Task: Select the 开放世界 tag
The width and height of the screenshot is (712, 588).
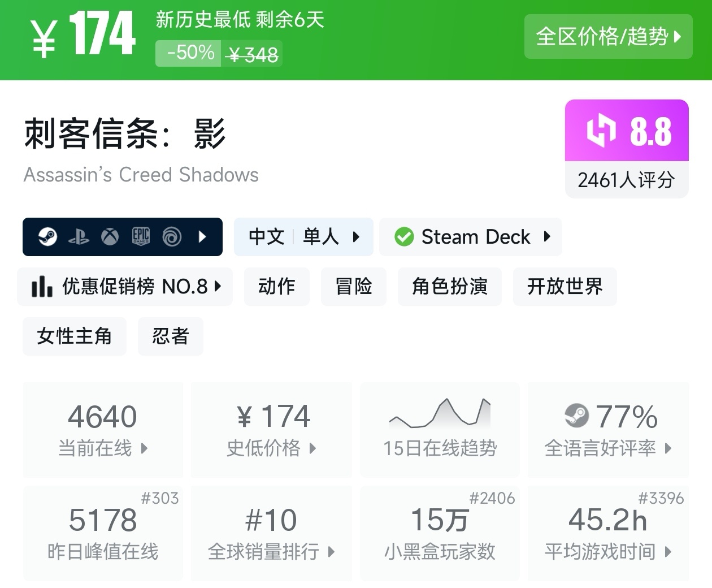Action: tap(565, 287)
